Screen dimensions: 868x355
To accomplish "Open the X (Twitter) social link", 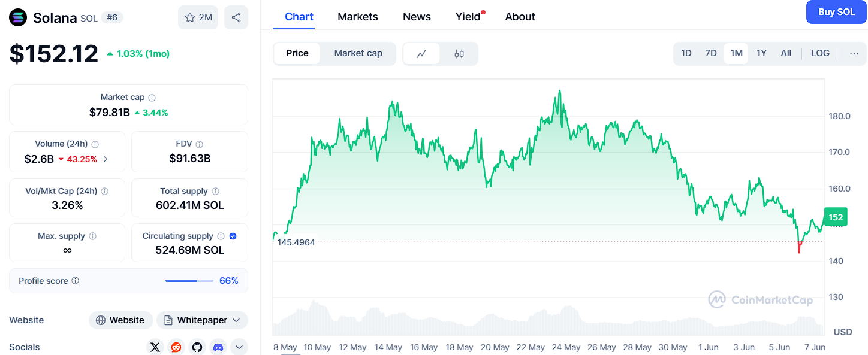I will pos(155,347).
